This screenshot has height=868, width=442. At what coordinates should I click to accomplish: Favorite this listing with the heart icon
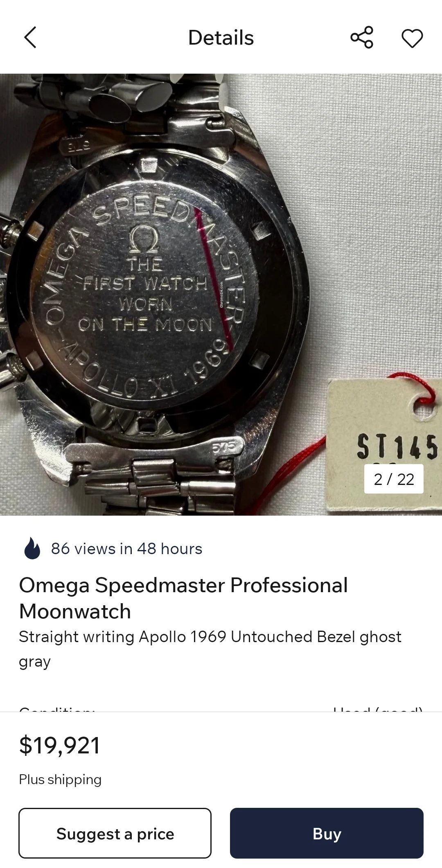(x=412, y=38)
